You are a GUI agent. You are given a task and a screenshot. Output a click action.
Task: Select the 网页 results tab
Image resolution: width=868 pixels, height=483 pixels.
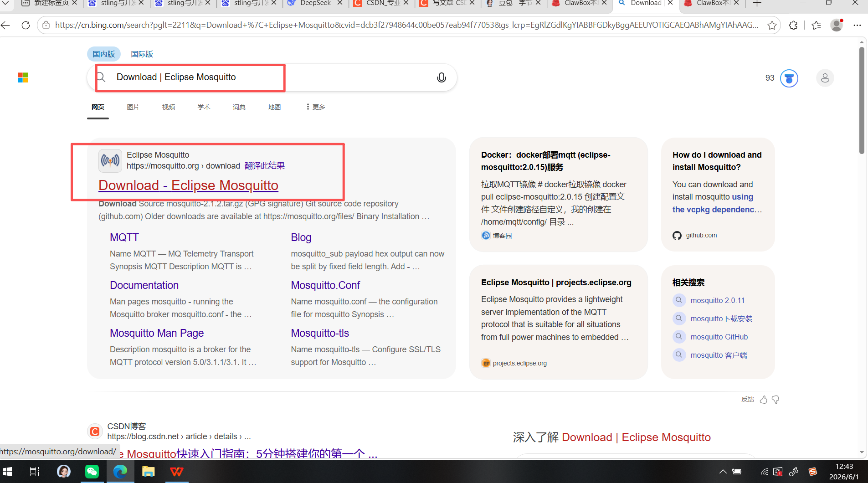(x=98, y=107)
